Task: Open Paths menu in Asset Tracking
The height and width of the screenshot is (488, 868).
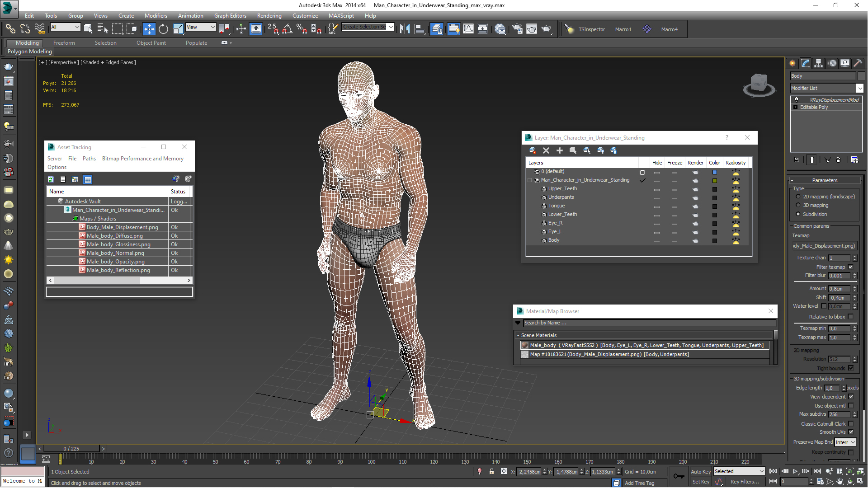Action: click(89, 159)
